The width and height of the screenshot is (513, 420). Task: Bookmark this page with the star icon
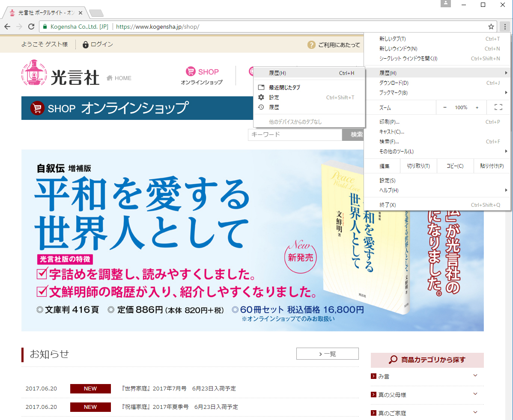[491, 27]
